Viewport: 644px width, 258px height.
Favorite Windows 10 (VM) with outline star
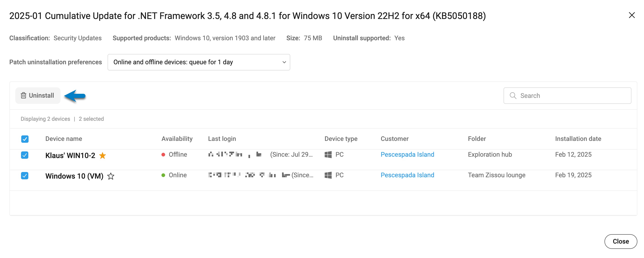(x=111, y=176)
